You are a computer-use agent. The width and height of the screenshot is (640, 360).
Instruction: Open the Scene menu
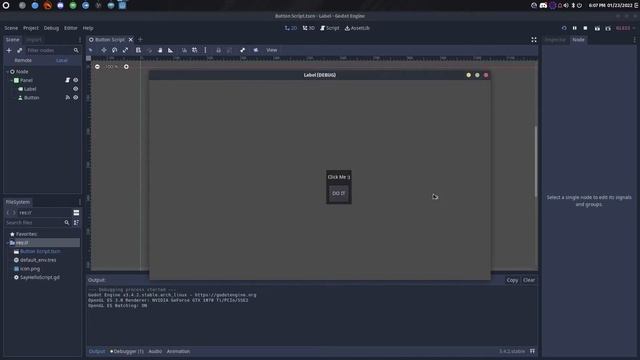(11, 28)
